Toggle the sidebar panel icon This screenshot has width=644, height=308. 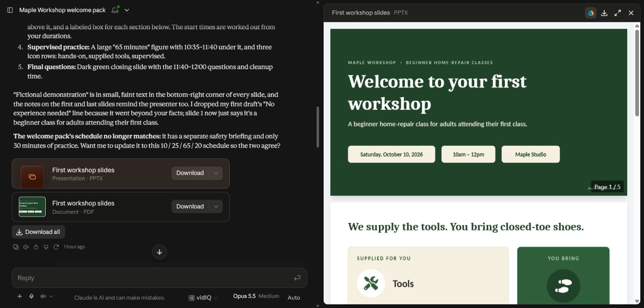(x=10, y=10)
